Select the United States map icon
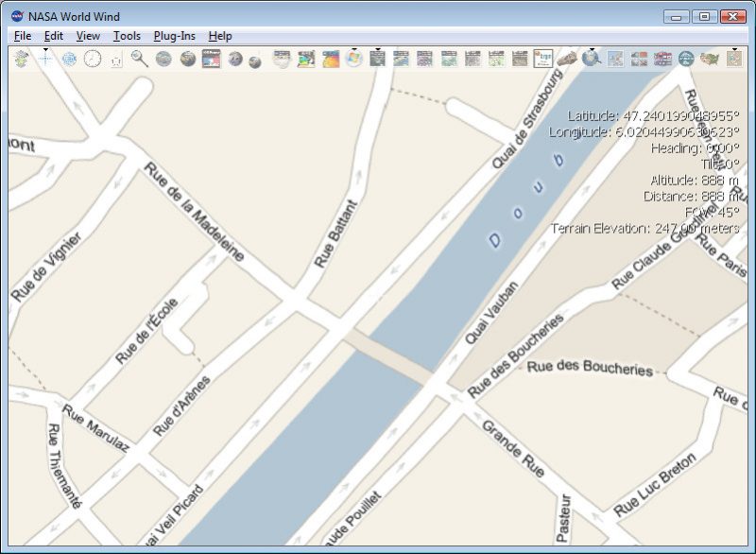Image resolution: width=756 pixels, height=554 pixels. click(x=710, y=60)
